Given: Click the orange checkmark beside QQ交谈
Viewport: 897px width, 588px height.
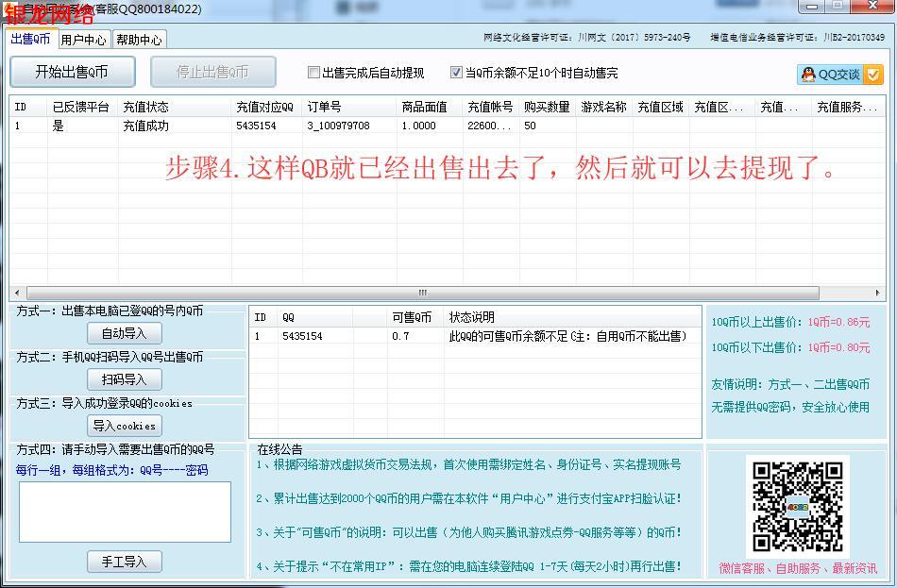Looking at the screenshot, I should (x=873, y=75).
